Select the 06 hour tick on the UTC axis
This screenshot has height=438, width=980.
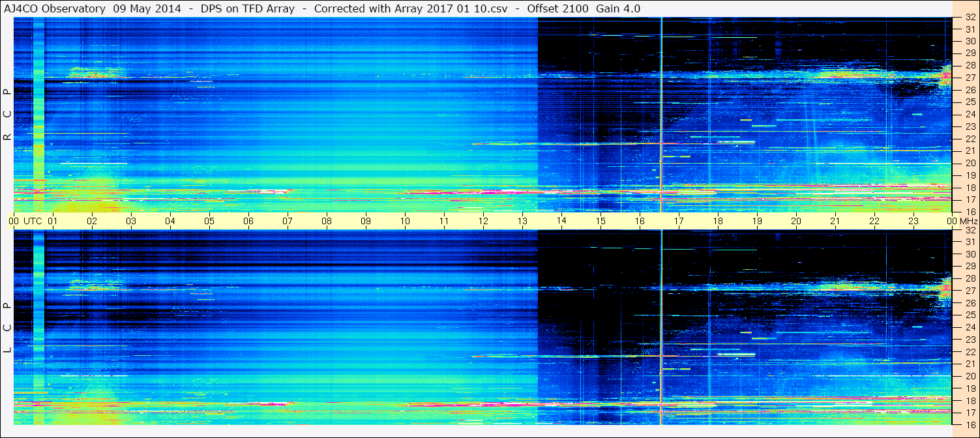(248, 221)
